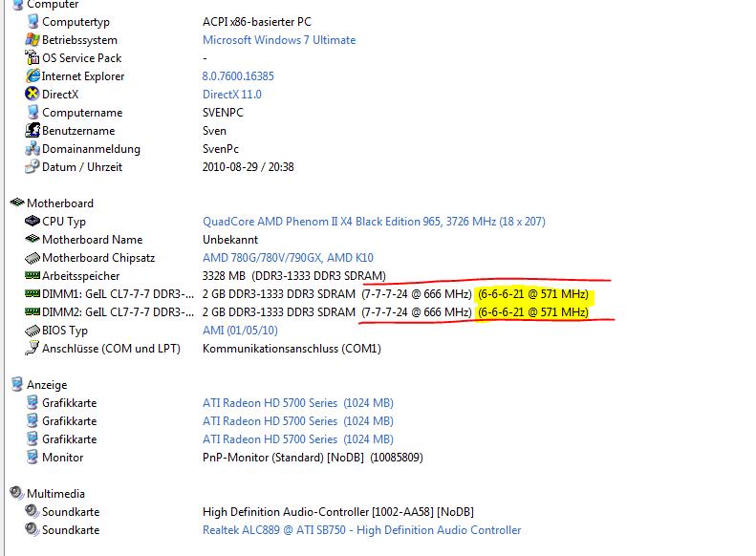This screenshot has width=756, height=556.
Task: Open the Microsoft Windows 7 Ultimate link
Action: 279,40
